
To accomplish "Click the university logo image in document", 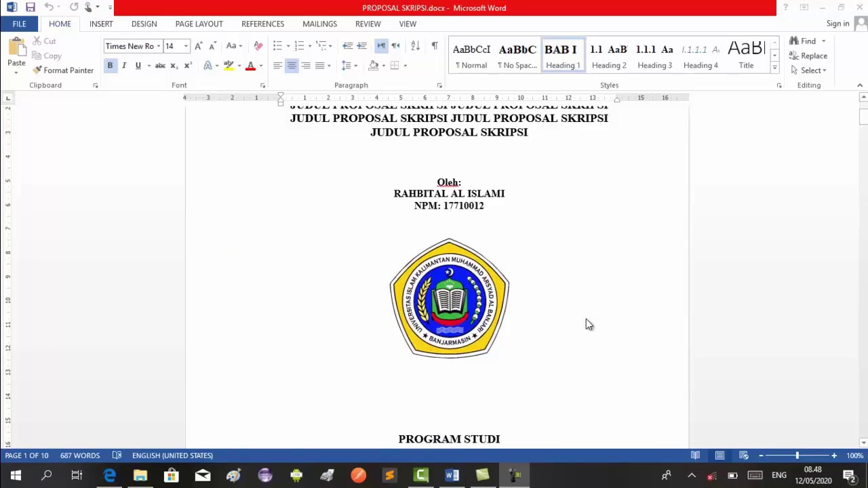I will [449, 298].
